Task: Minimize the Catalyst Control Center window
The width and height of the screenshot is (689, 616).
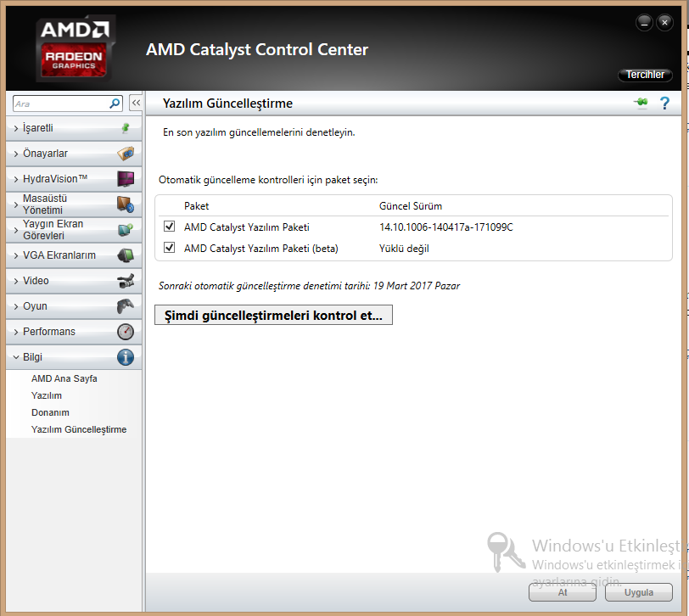Action: pos(644,22)
